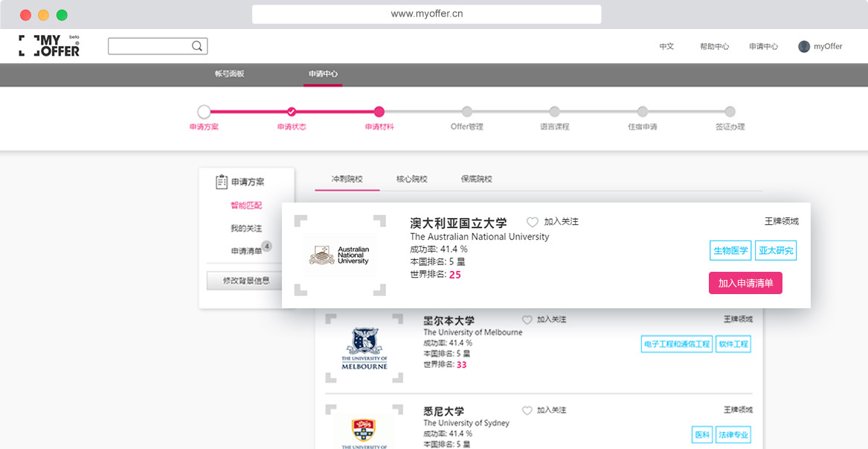This screenshot has width=868, height=449.
Task: Click 'The University of Melbourne' text
Action: [473, 332]
